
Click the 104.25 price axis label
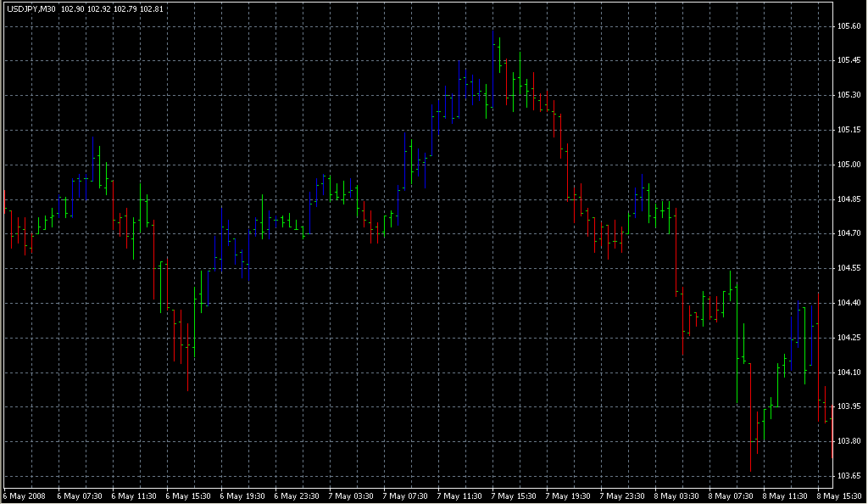pos(849,338)
